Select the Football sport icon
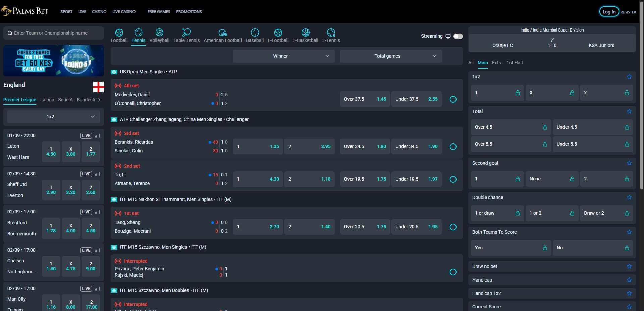The width and height of the screenshot is (644, 311). click(x=119, y=35)
